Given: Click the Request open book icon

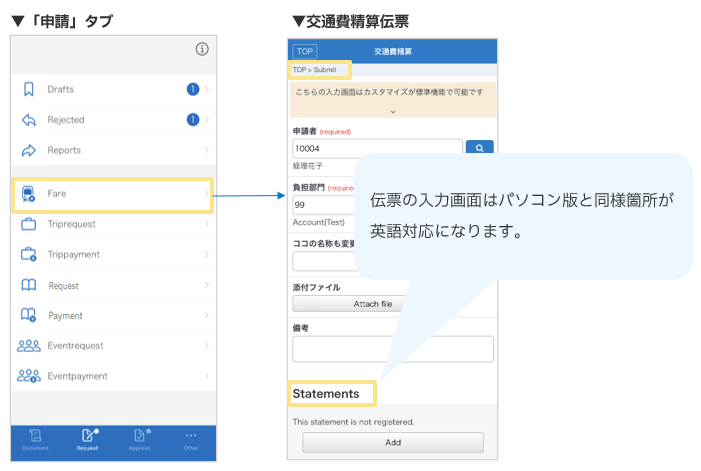Looking at the screenshot, I should pos(29,285).
